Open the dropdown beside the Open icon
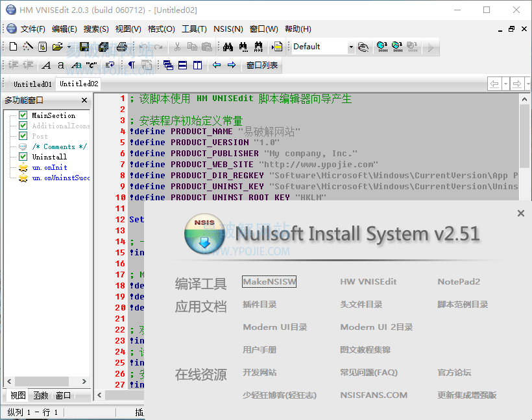The image size is (532, 420). click(68, 47)
